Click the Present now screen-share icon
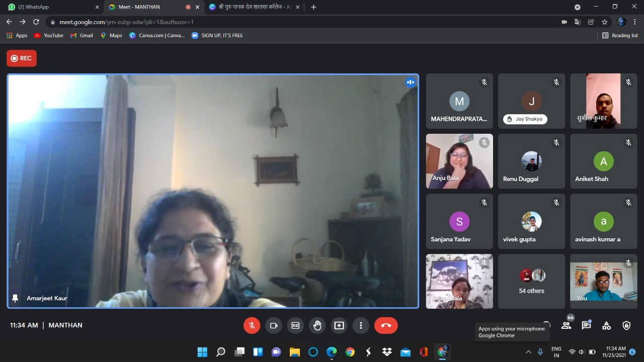The image size is (644, 362). 339,325
